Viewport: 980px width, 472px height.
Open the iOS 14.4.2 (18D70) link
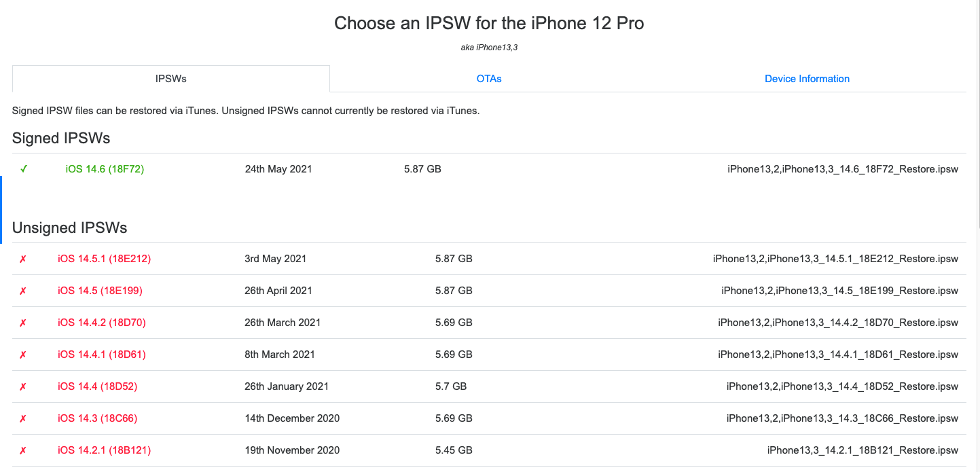point(101,323)
